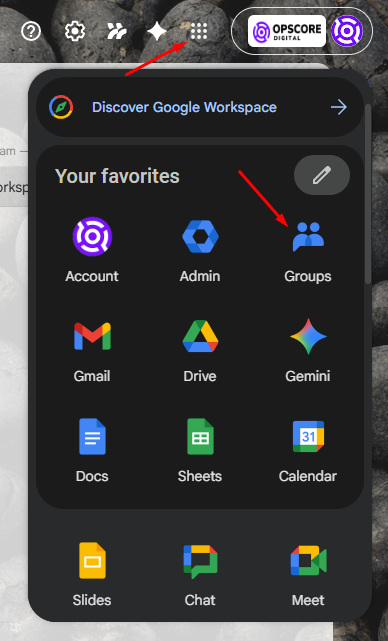The width and height of the screenshot is (388, 641).
Task: Open the Settings gear icon
Action: 75,31
